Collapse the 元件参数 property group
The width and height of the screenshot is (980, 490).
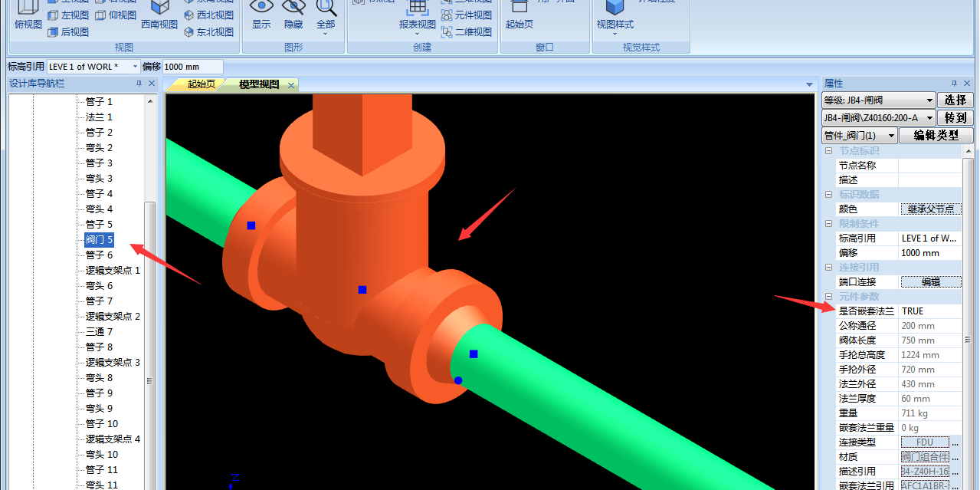pyautogui.click(x=828, y=297)
